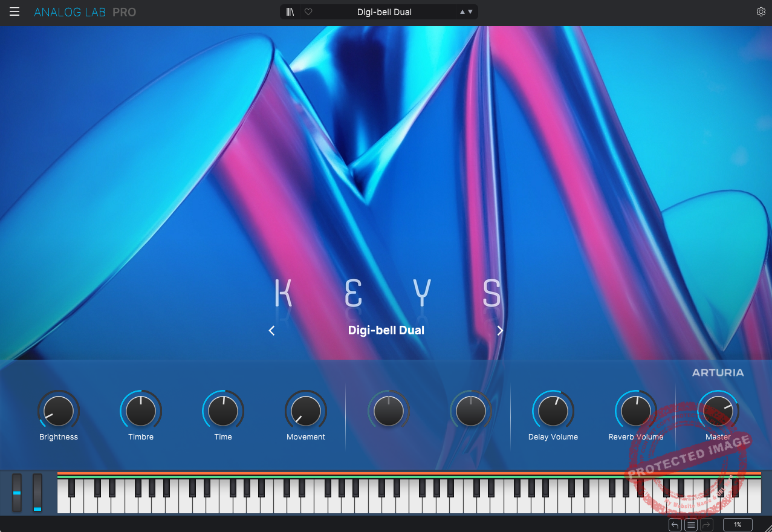This screenshot has height=532, width=772.
Task: Click the Movement label
Action: [306, 437]
